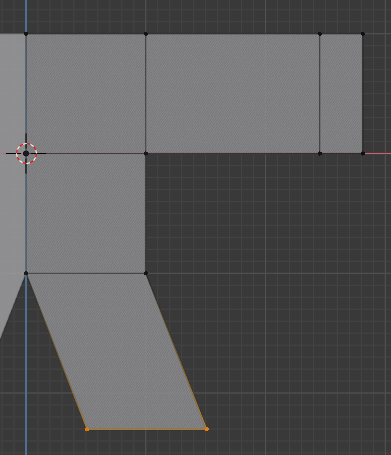Click the slanted parallelogram face
The image size is (391, 455).
[117, 351]
